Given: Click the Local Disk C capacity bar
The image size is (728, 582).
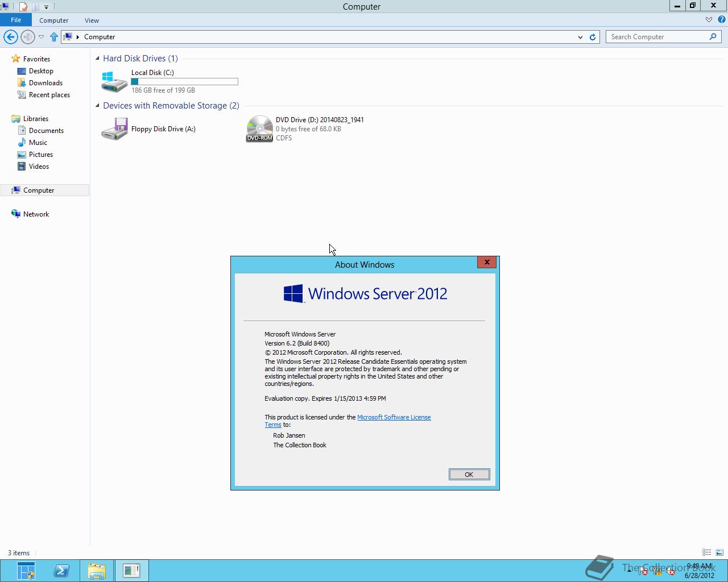Looking at the screenshot, I should tap(184, 82).
